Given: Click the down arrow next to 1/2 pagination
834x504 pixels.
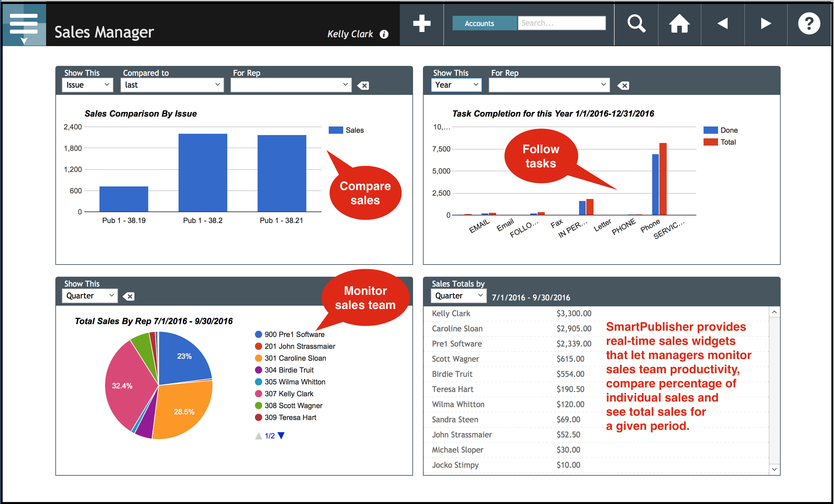Looking at the screenshot, I should point(281,435).
